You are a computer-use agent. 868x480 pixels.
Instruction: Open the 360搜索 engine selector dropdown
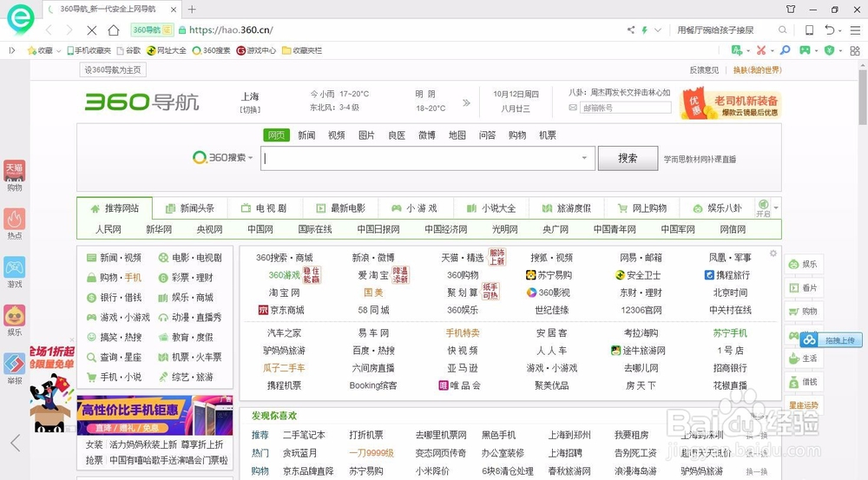pyautogui.click(x=222, y=158)
